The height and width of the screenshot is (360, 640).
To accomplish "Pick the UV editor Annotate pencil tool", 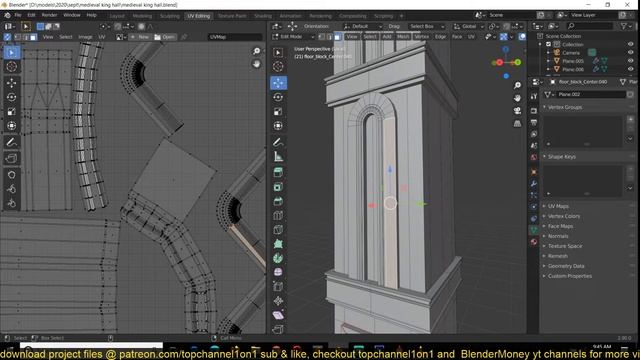I will pyautogui.click(x=11, y=142).
